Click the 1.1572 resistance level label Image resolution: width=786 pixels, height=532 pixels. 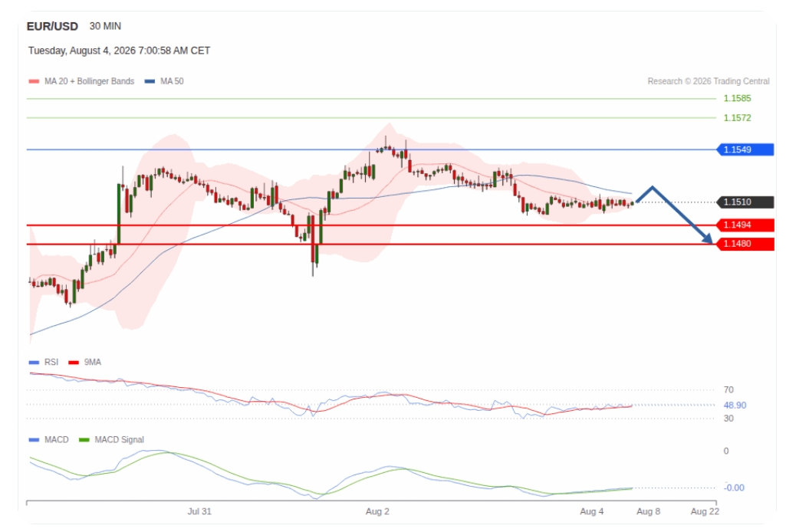pyautogui.click(x=737, y=118)
